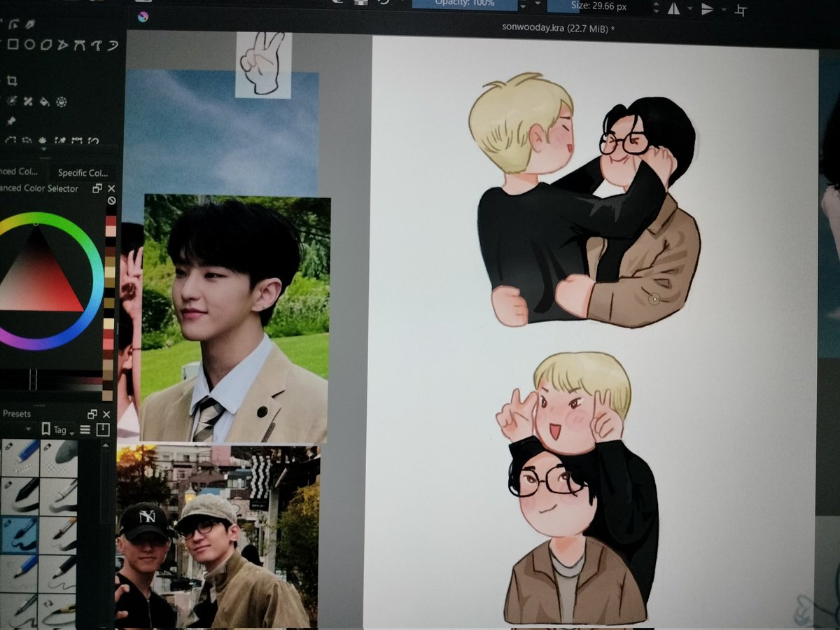Open the color selector settings icon
The image size is (840, 630).
coord(111,200)
